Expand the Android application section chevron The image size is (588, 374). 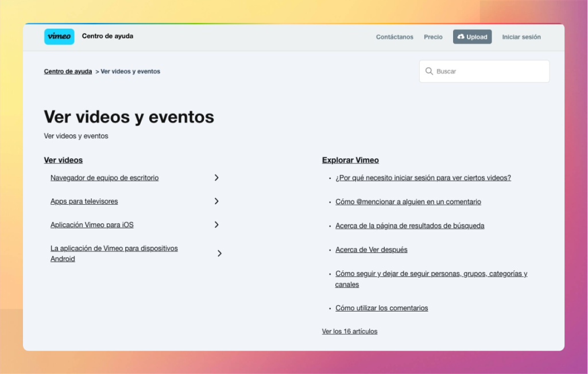[x=219, y=254]
